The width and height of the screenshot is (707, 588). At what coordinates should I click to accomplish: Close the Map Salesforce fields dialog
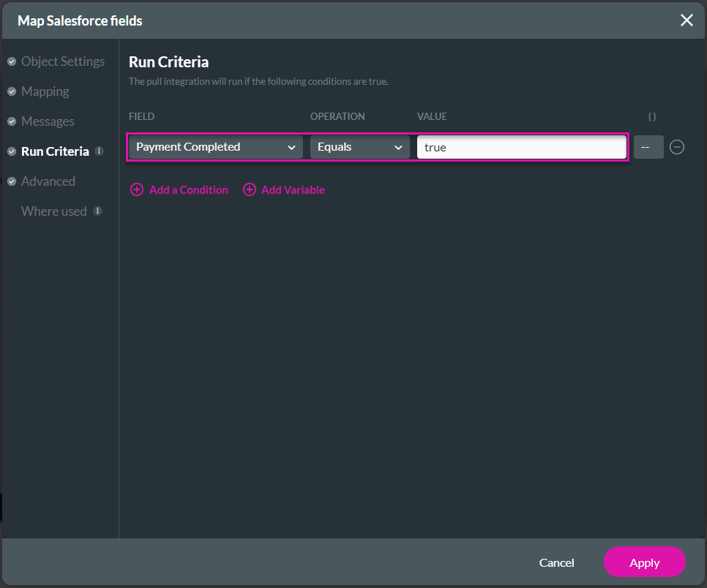687,20
